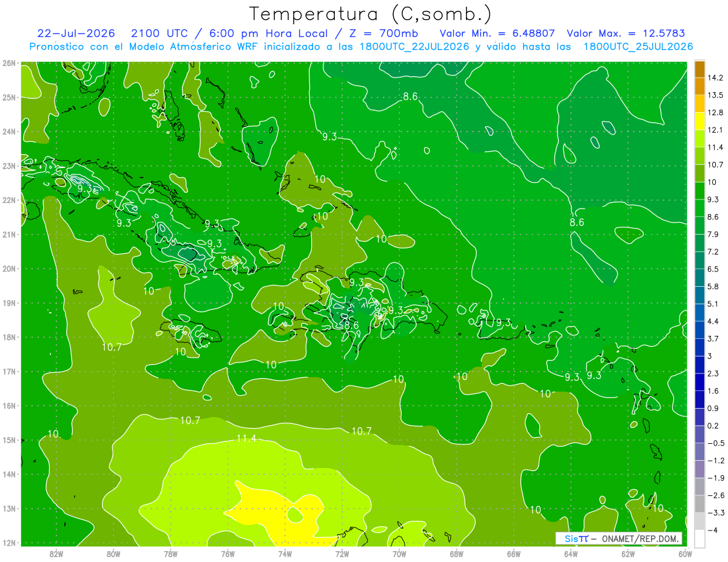Viewport: 728px width, 562px height.
Task: Click "6:00 pm Hora Local" text
Action: pyautogui.click(x=269, y=33)
